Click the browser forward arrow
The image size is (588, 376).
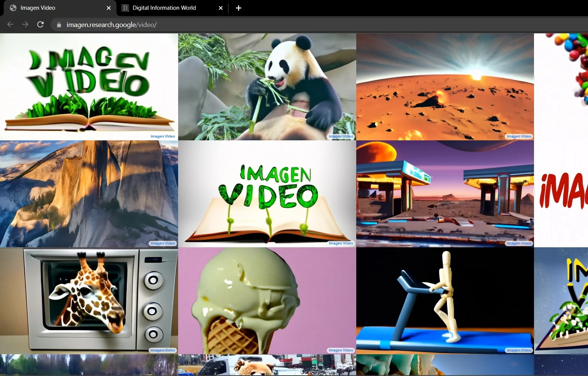coord(25,24)
